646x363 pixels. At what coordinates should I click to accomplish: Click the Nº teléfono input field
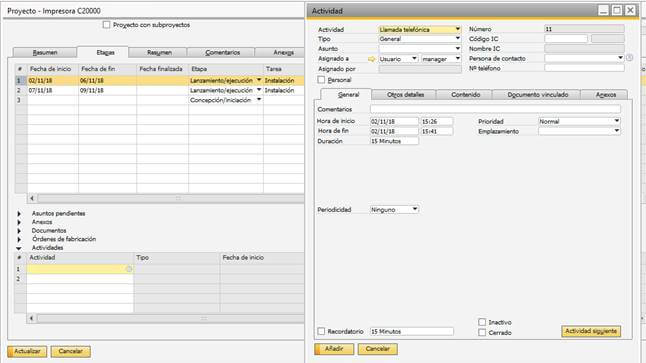point(584,68)
